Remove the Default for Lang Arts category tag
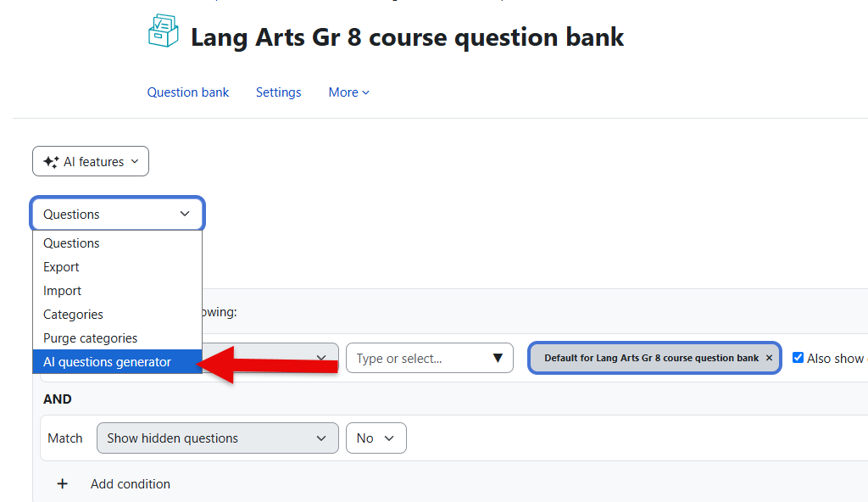Image resolution: width=868 pixels, height=502 pixels. tap(769, 358)
